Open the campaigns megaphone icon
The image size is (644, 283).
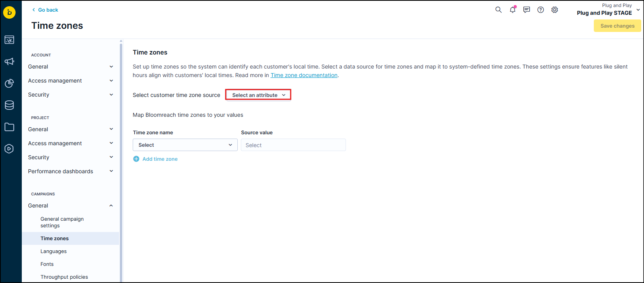[x=9, y=62]
